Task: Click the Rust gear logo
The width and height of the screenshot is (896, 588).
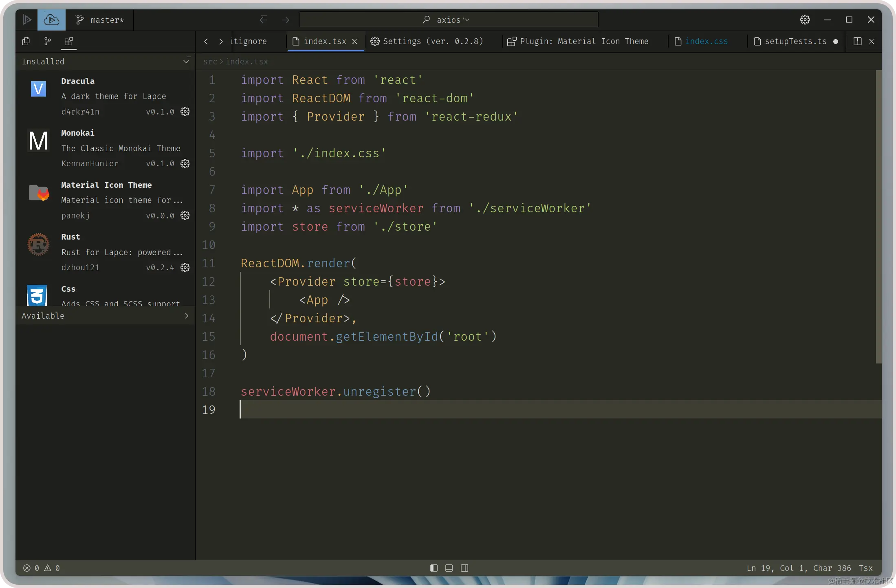Action: [38, 244]
